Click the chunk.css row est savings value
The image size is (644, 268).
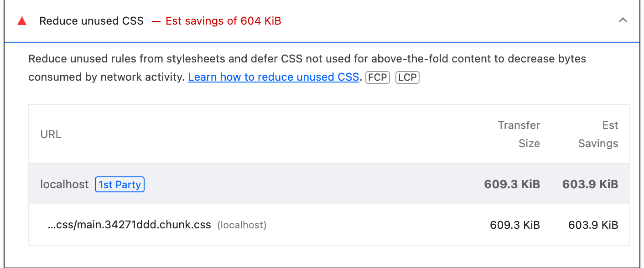(593, 225)
